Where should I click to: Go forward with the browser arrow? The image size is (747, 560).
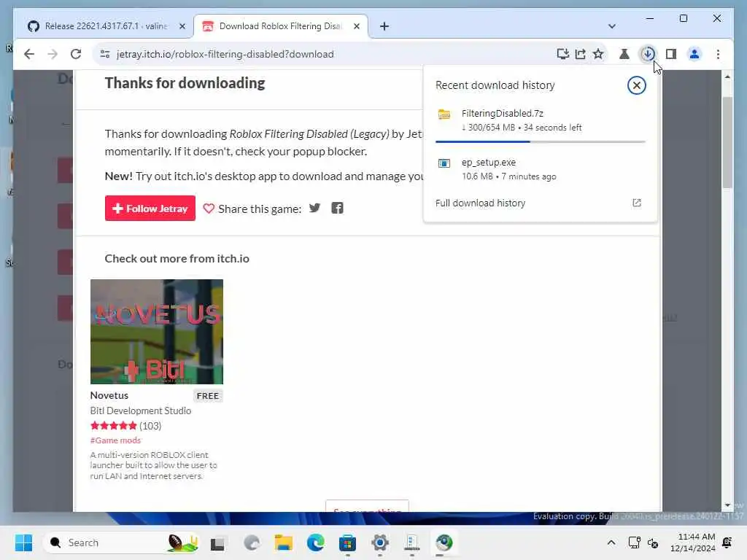point(53,54)
